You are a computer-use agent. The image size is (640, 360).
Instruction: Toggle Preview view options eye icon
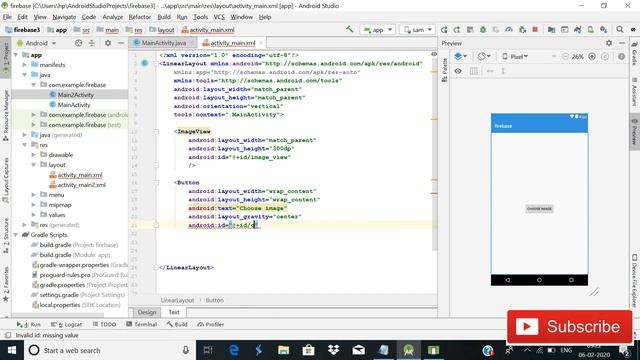(458, 71)
